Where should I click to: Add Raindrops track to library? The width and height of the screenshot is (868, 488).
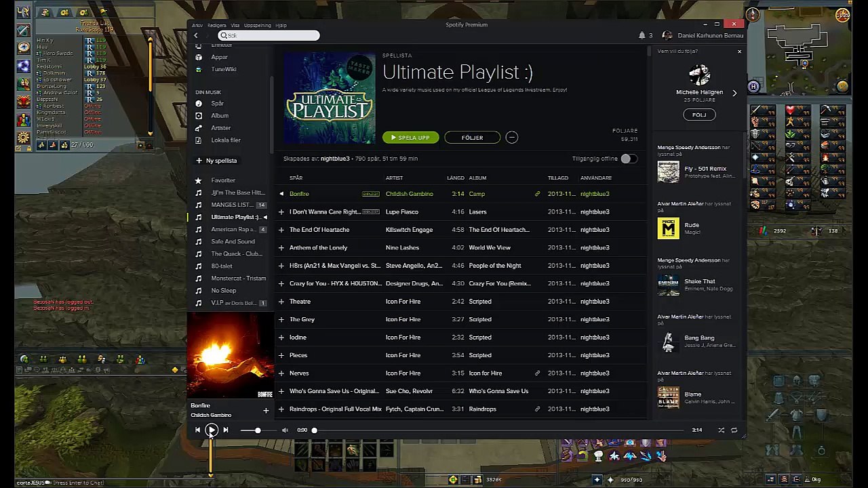(281, 409)
